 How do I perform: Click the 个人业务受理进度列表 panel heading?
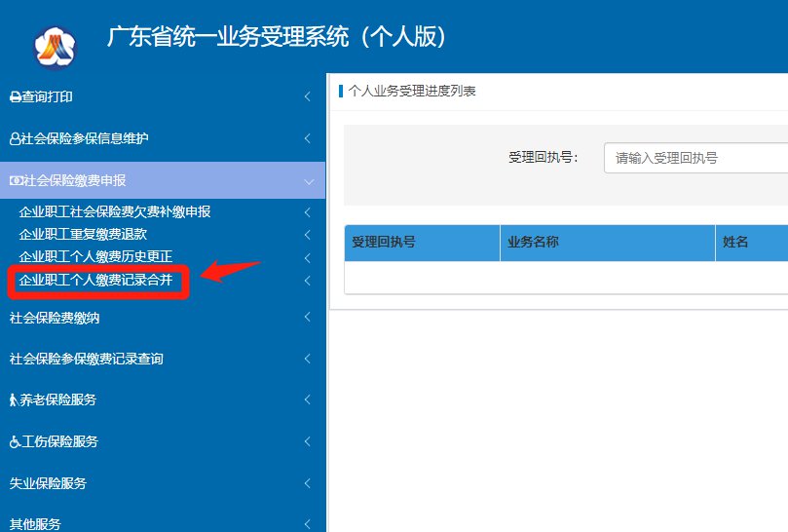[x=412, y=91]
